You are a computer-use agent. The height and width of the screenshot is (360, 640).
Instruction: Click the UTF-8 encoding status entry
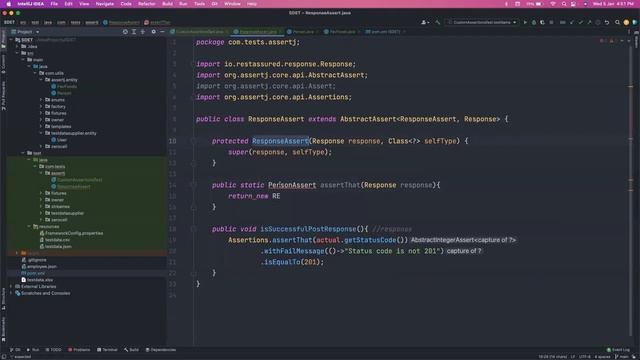pos(584,357)
